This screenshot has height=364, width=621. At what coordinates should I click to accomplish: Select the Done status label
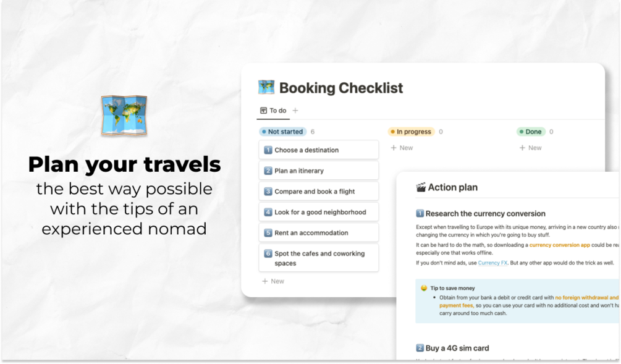click(531, 132)
